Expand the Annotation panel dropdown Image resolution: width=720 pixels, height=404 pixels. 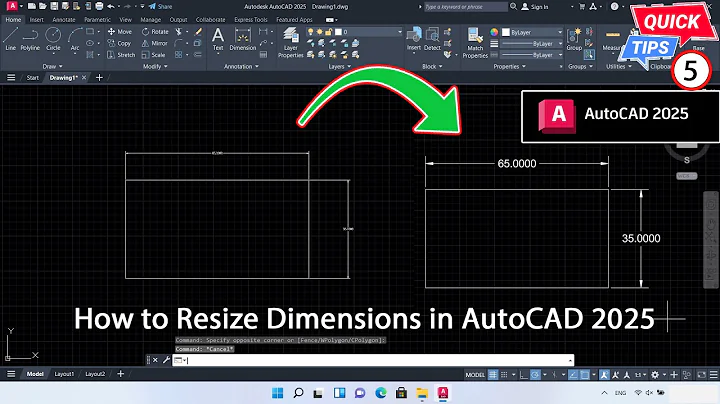242,67
